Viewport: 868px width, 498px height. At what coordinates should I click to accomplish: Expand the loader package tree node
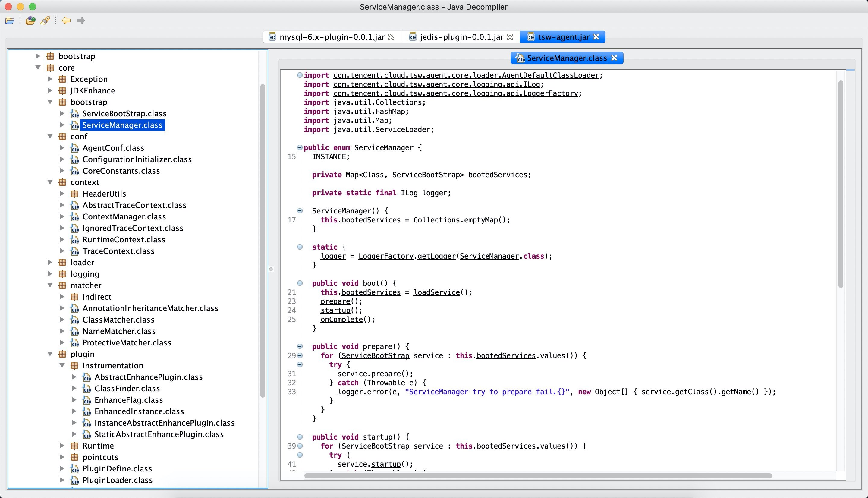pos(50,262)
